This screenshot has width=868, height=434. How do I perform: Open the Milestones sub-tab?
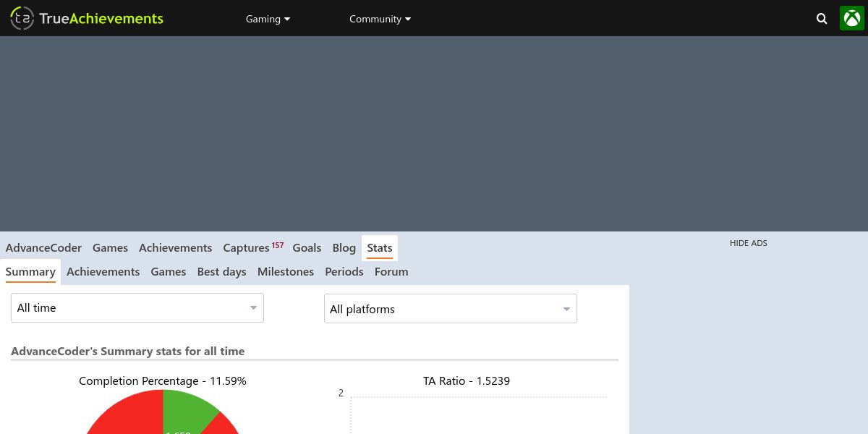(286, 272)
